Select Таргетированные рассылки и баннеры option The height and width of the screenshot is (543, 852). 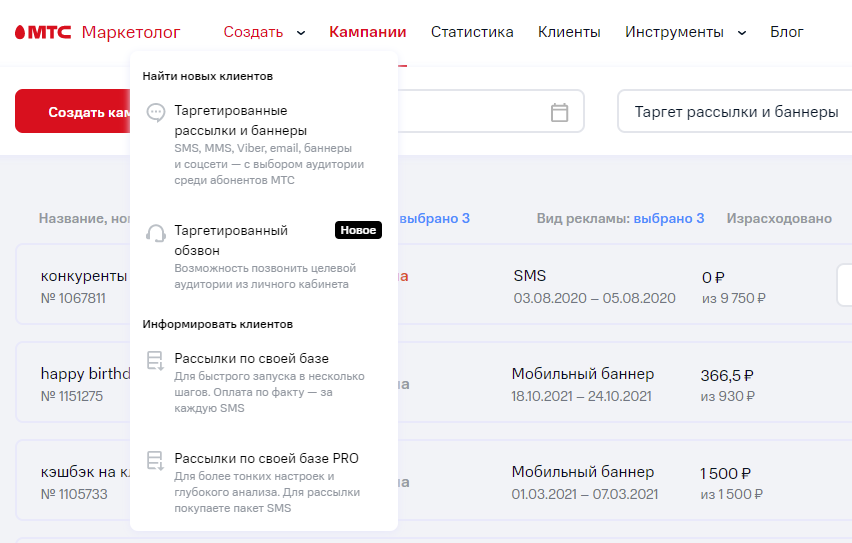(240, 120)
